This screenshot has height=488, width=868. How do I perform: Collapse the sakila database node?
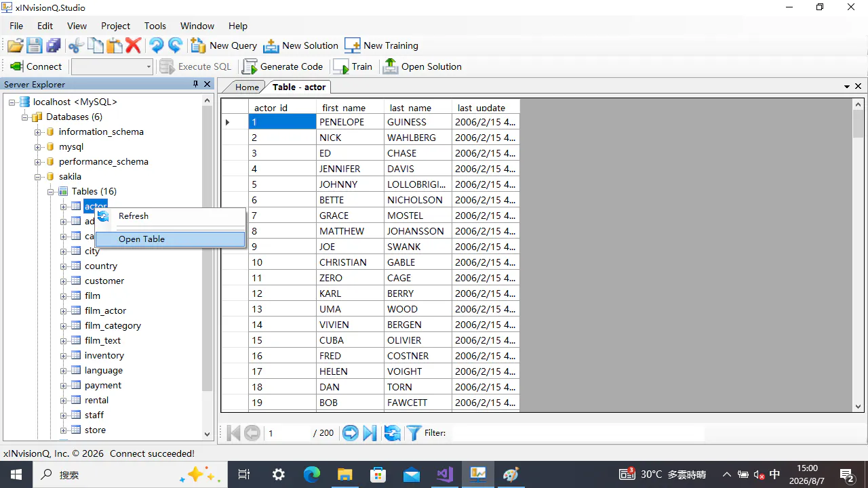(x=38, y=176)
